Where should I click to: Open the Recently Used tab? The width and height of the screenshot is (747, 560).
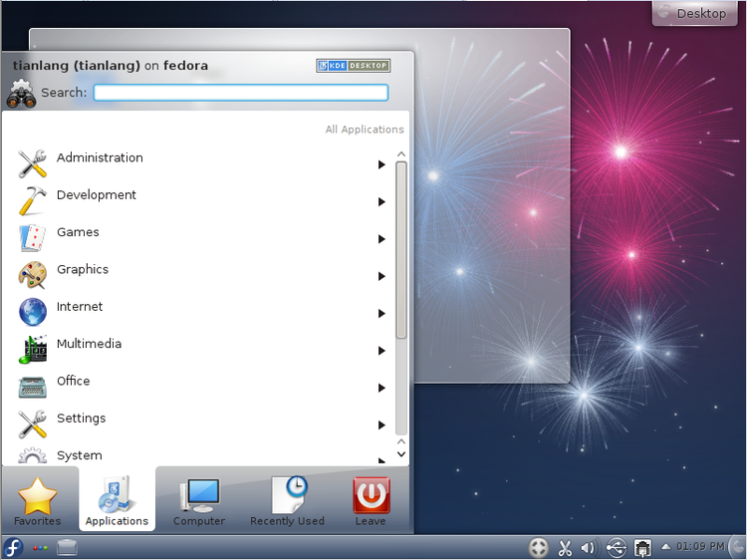tap(287, 500)
